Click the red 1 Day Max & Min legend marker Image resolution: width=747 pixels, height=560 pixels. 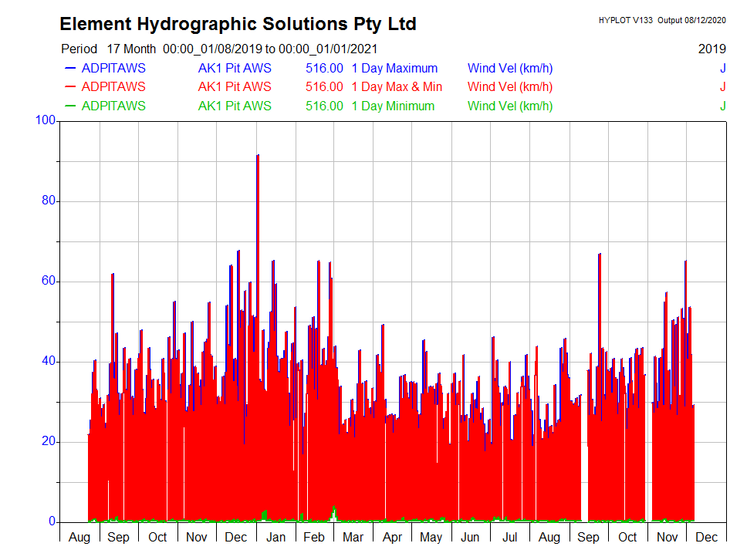(x=69, y=87)
